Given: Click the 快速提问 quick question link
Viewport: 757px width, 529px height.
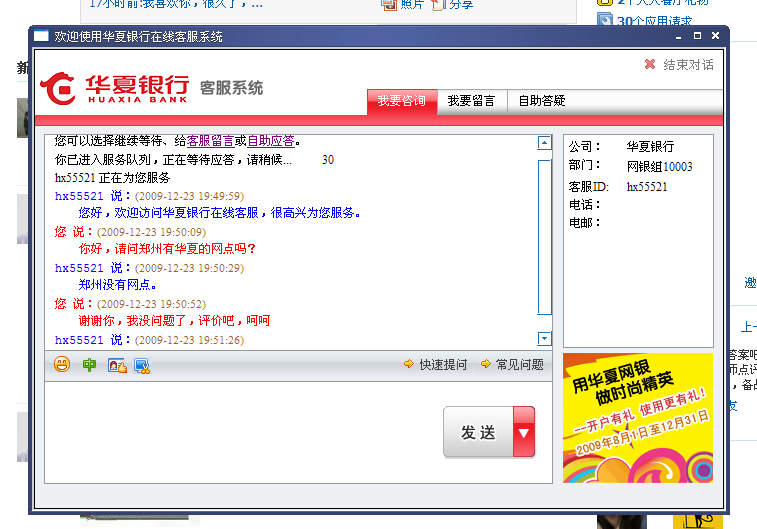Looking at the screenshot, I should 443,364.
